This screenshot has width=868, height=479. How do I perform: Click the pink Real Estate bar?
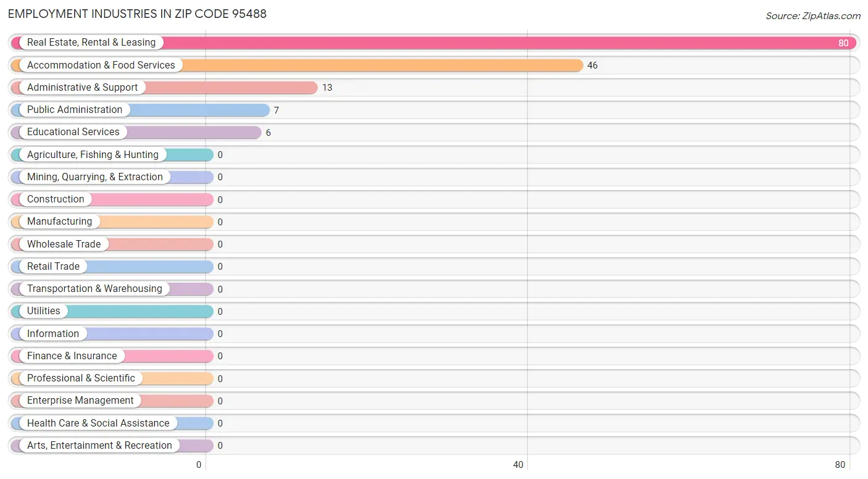[434, 43]
